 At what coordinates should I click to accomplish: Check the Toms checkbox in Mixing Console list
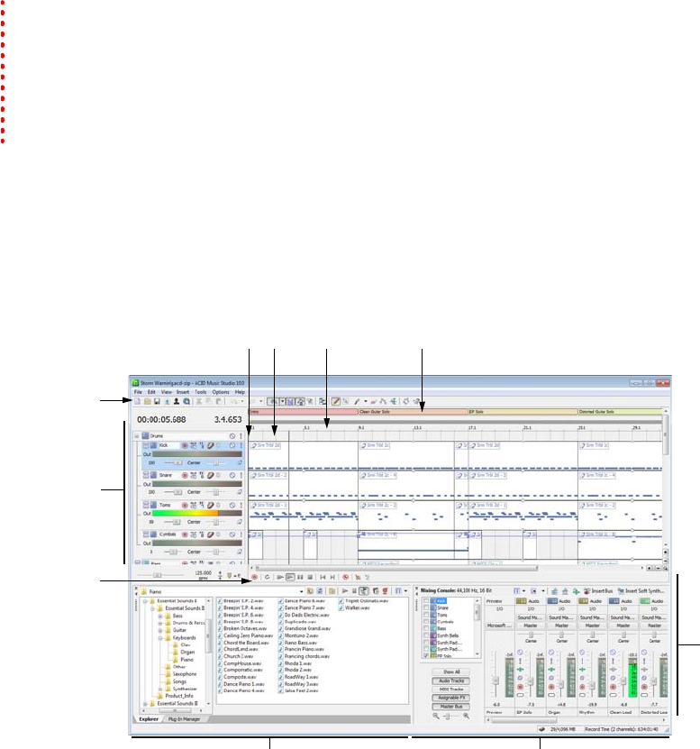pyautogui.click(x=426, y=615)
